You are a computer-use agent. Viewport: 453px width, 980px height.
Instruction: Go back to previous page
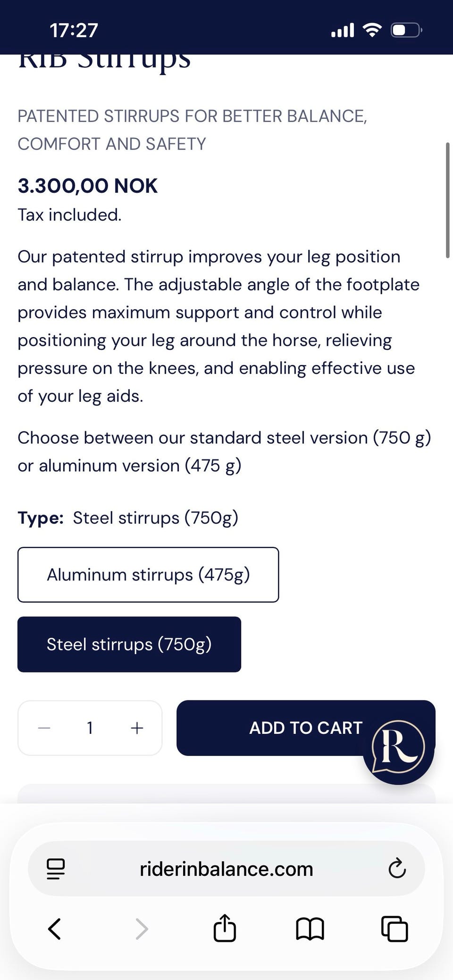[55, 929]
